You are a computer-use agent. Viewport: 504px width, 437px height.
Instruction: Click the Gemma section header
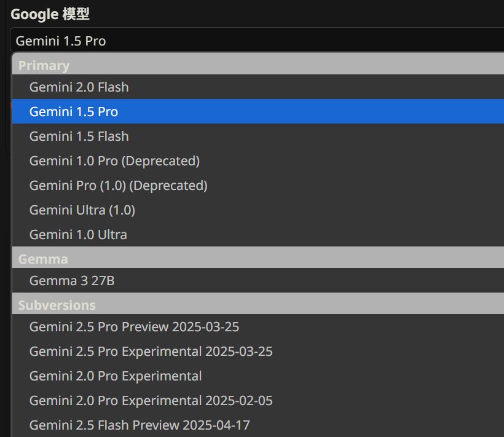(43, 258)
